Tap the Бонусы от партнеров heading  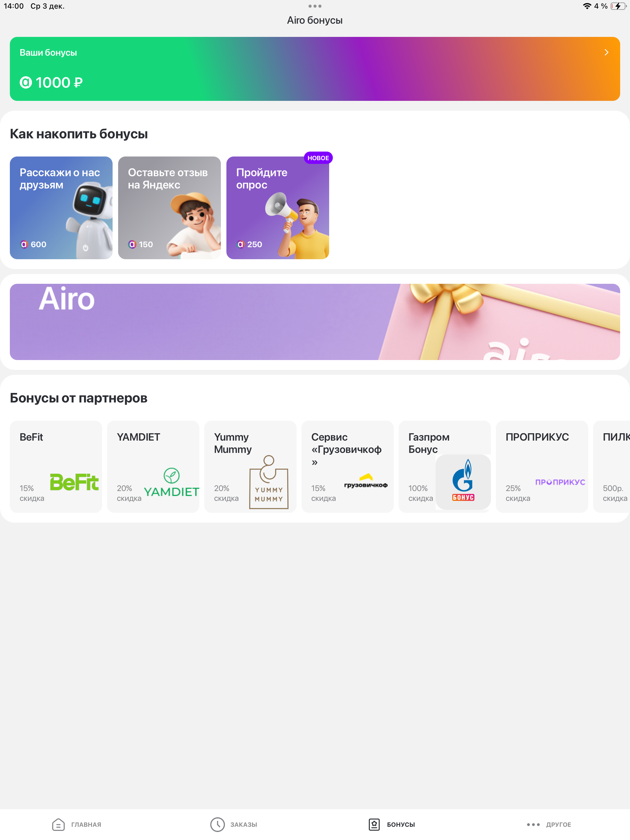79,398
